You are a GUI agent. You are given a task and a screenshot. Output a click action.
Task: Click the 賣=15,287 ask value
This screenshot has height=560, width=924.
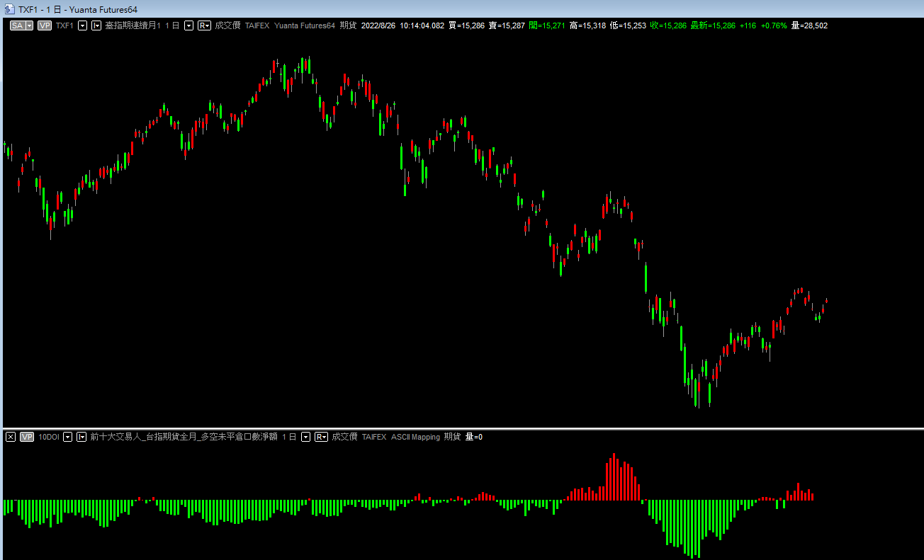(x=507, y=25)
